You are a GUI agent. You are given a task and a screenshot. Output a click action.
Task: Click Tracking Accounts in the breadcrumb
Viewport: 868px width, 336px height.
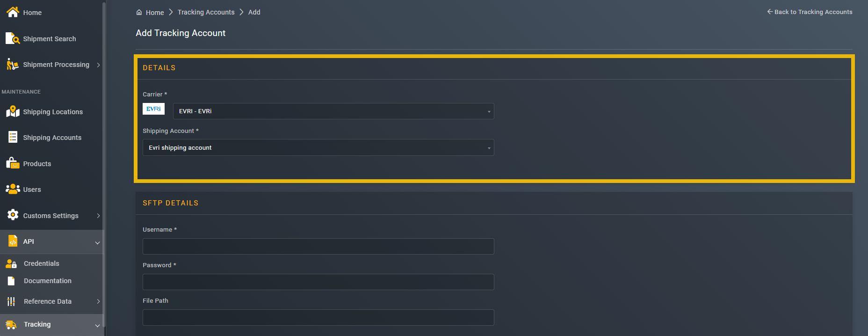(x=205, y=12)
